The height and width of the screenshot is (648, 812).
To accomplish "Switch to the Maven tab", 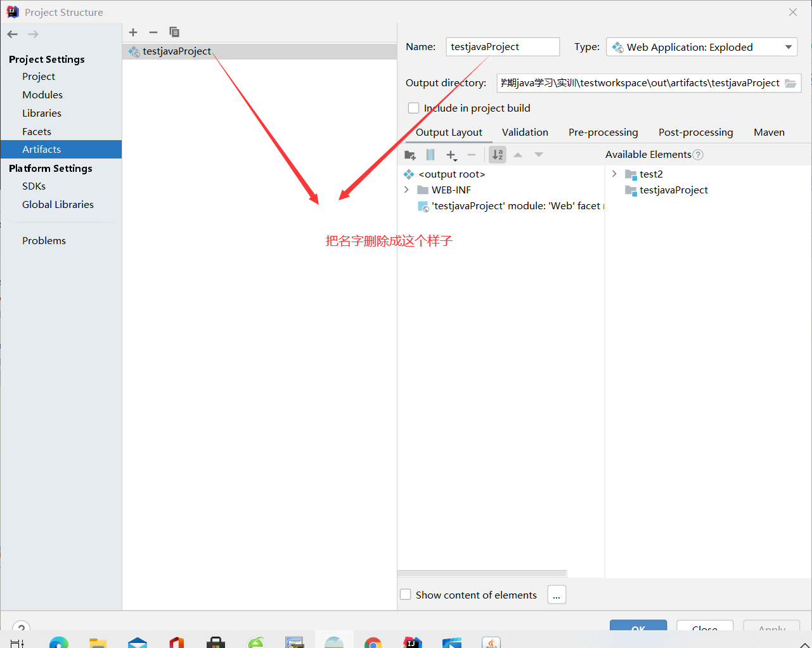I will coord(769,133).
